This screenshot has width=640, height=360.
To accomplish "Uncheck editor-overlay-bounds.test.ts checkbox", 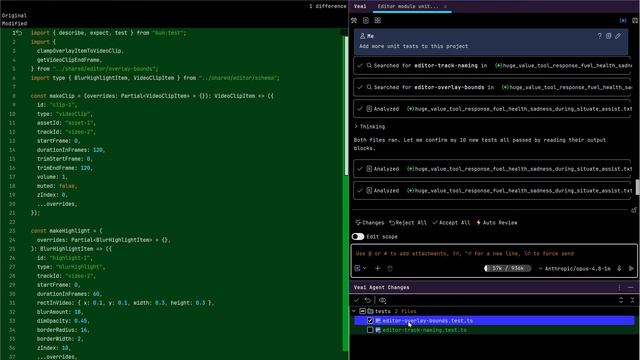I will click(x=370, y=321).
